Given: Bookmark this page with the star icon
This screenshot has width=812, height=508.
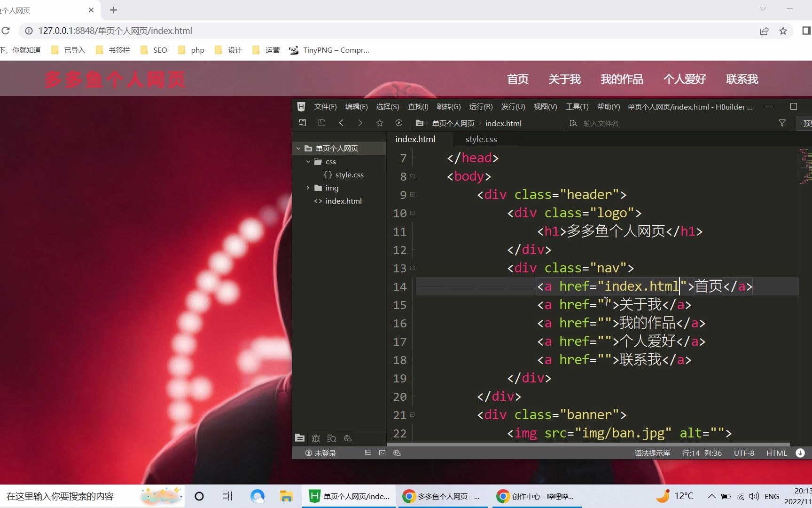Looking at the screenshot, I should pos(783,31).
